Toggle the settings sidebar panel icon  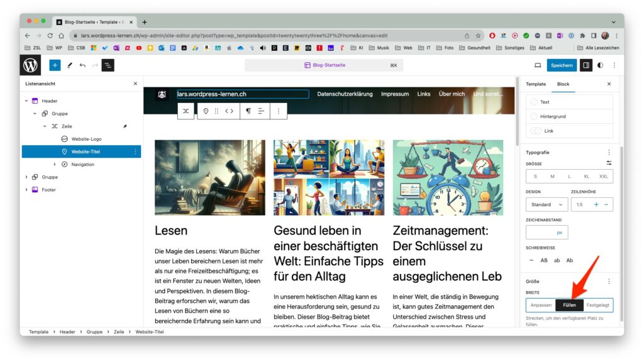pos(586,65)
